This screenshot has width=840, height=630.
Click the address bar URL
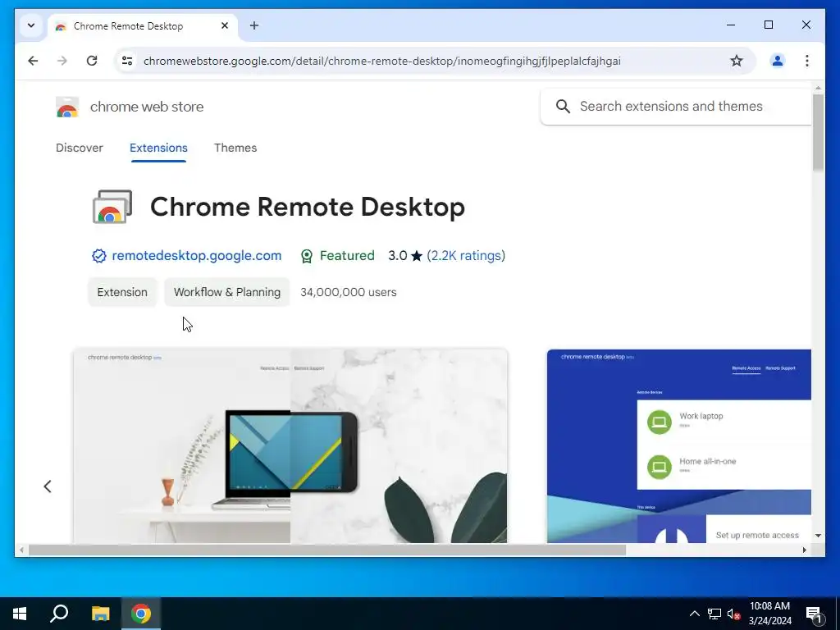click(382, 61)
